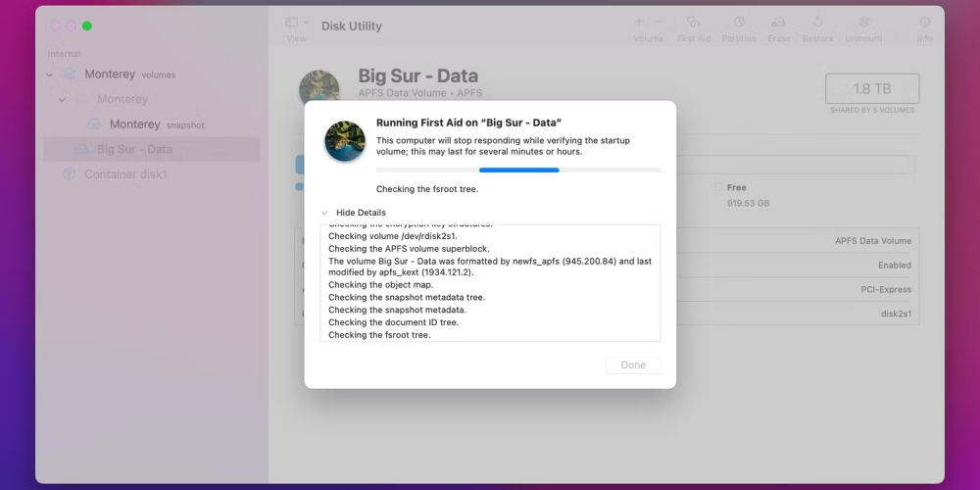Click the 'Enabled' table value
Viewport: 980px width, 490px height.
click(x=895, y=265)
